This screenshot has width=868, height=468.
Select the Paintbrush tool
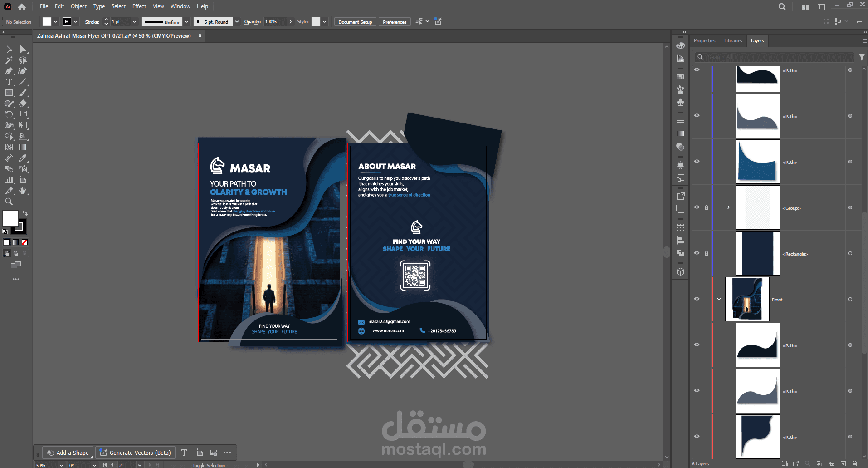pyautogui.click(x=23, y=93)
